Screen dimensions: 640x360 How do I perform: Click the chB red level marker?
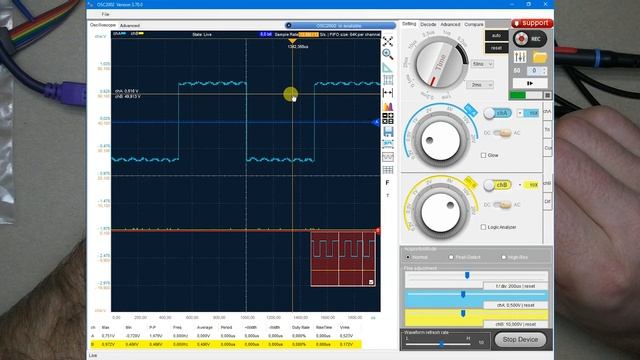pyautogui.click(x=378, y=231)
